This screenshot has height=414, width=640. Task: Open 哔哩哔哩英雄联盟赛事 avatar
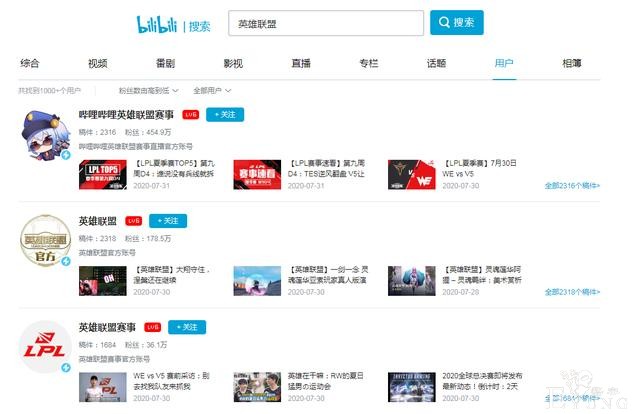pos(45,135)
